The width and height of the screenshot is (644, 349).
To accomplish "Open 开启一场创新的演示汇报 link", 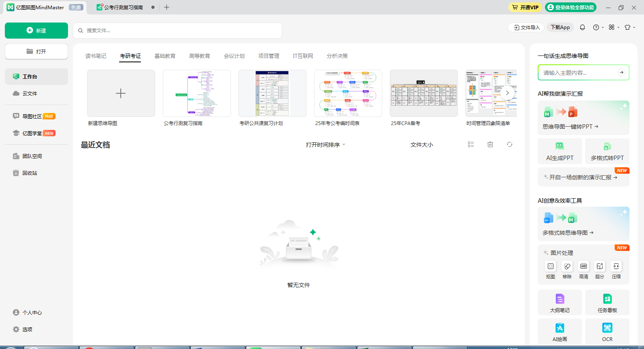I will 583,177.
